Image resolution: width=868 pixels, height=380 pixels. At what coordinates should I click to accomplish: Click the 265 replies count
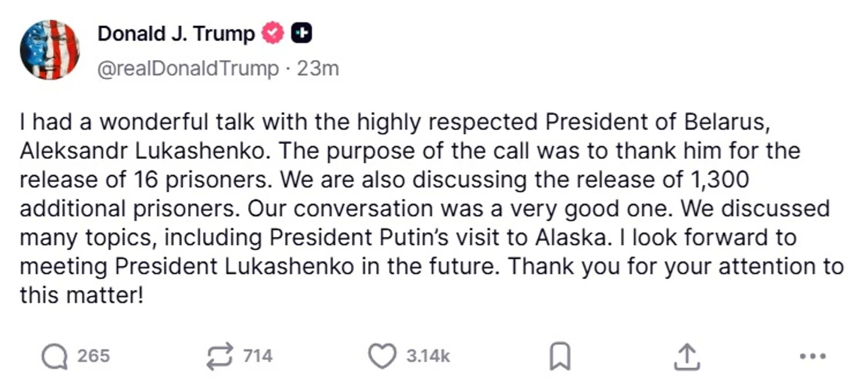93,356
